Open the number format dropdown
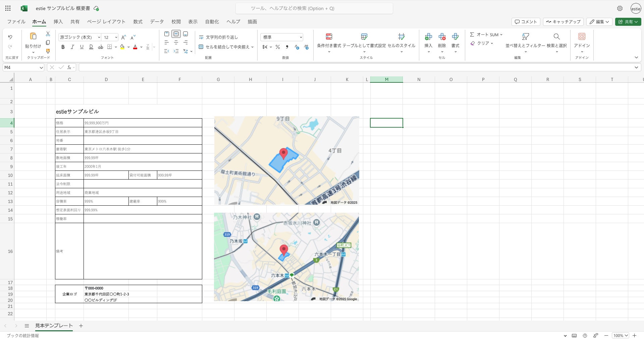 coord(282,37)
